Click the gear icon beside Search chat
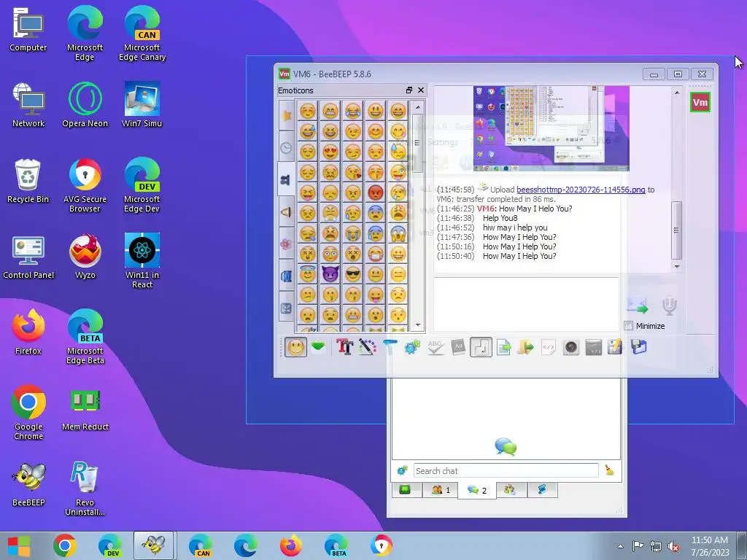This screenshot has height=560, width=747. (402, 470)
